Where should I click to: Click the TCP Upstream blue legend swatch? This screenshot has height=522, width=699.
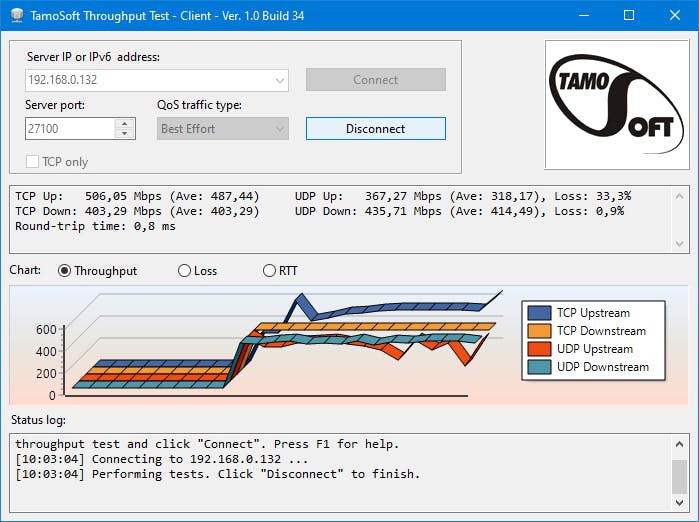pos(539,313)
